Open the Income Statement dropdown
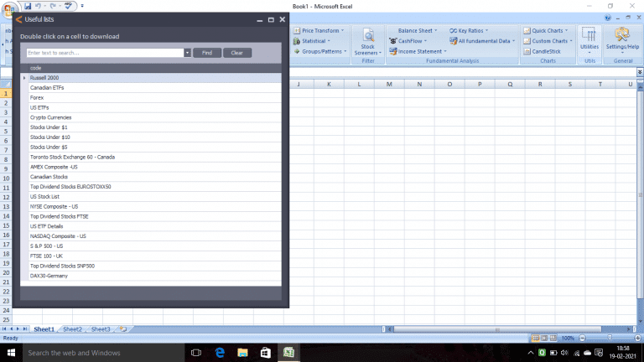644x362 pixels. [418, 51]
